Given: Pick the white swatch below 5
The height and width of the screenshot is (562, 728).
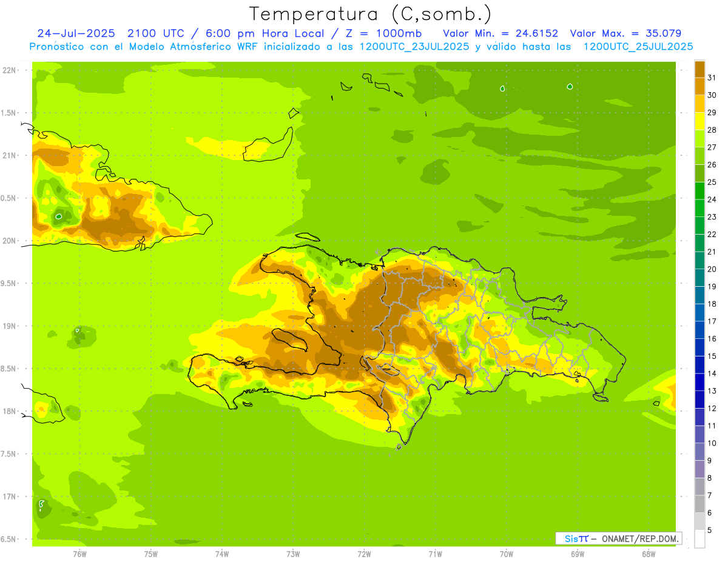Looking at the screenshot, I should point(699,539).
